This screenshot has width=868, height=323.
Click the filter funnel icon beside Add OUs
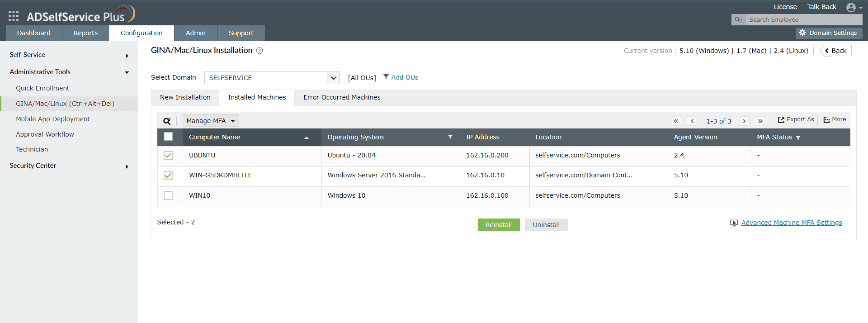pos(386,77)
